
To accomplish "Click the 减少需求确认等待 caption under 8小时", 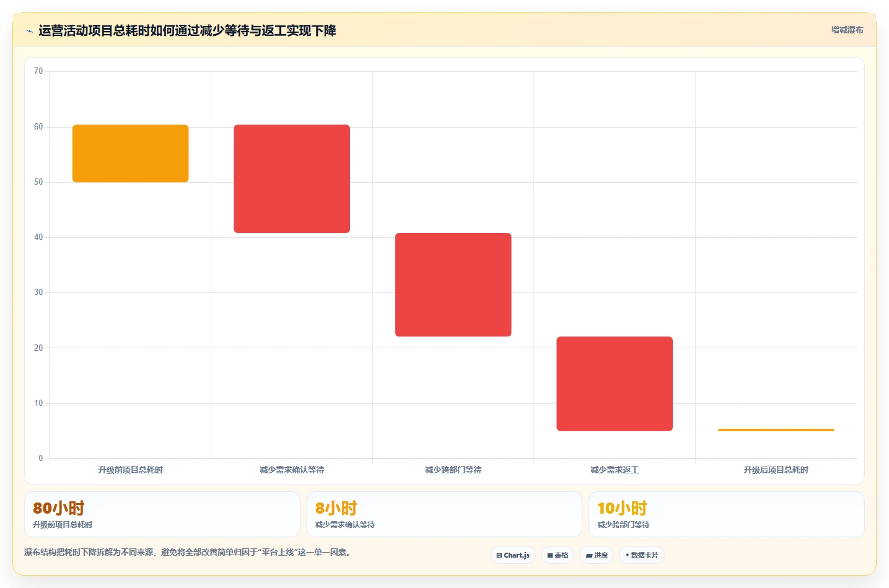I will [345, 525].
